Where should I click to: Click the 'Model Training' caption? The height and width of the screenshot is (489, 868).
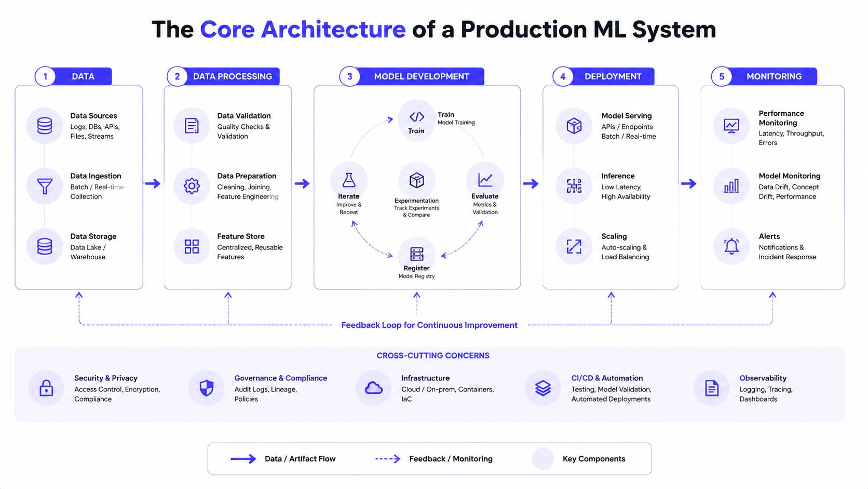point(456,123)
